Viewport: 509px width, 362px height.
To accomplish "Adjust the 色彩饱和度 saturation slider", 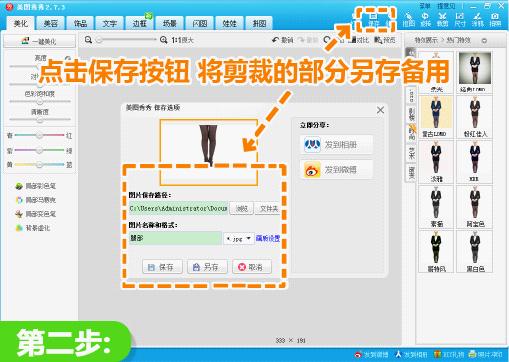I will [40, 101].
